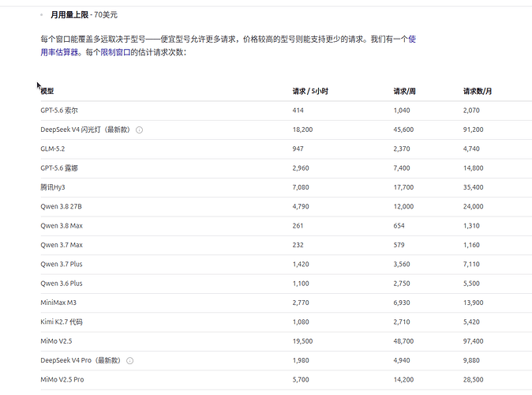This screenshot has height=395, width=532.
Task: Click the monthly 2,070 value
Action: coord(471,111)
